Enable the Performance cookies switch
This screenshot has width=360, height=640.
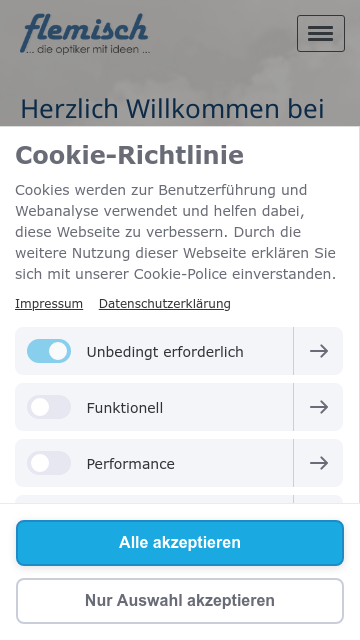coord(49,463)
